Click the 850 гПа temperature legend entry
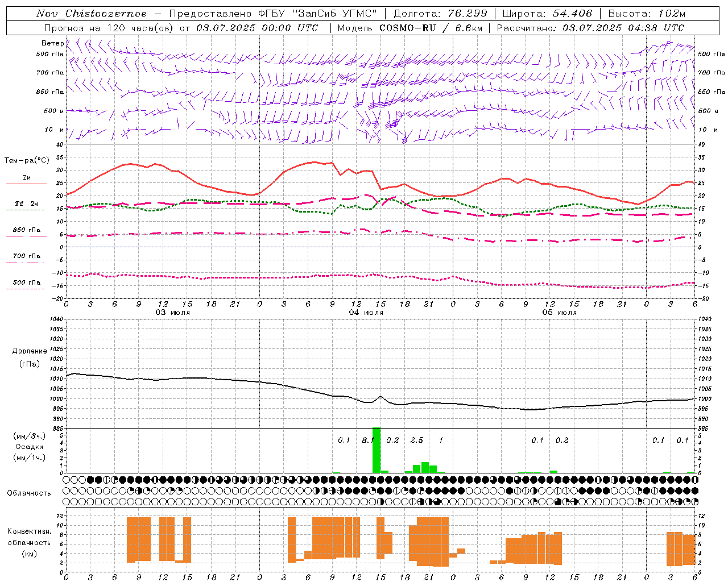Viewport: 728px width, 582px height. coord(27,230)
